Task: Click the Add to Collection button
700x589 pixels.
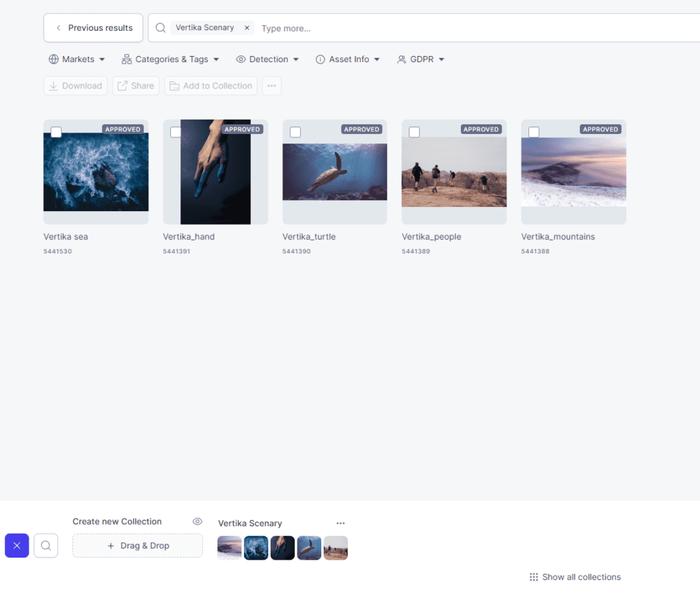Action: [x=211, y=86]
